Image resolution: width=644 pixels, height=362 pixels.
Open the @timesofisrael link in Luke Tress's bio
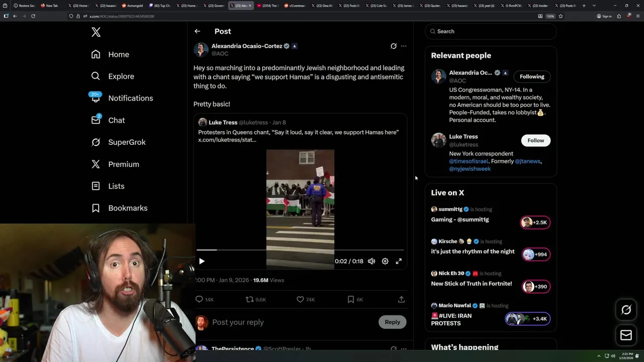(468, 161)
